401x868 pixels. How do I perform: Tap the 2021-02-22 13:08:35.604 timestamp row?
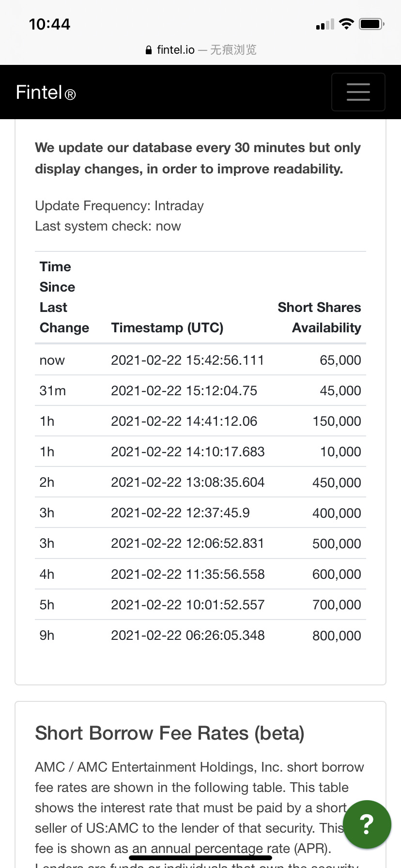(x=200, y=482)
